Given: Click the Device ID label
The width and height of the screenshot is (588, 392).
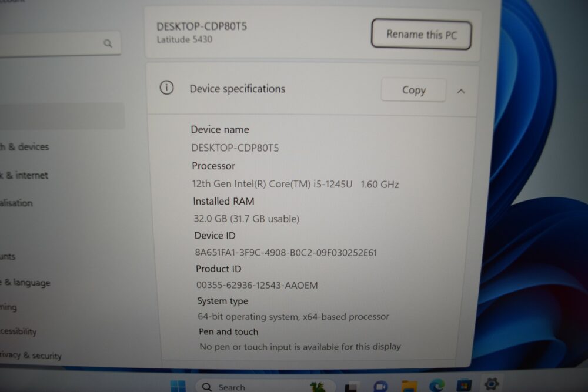Looking at the screenshot, I should [215, 236].
